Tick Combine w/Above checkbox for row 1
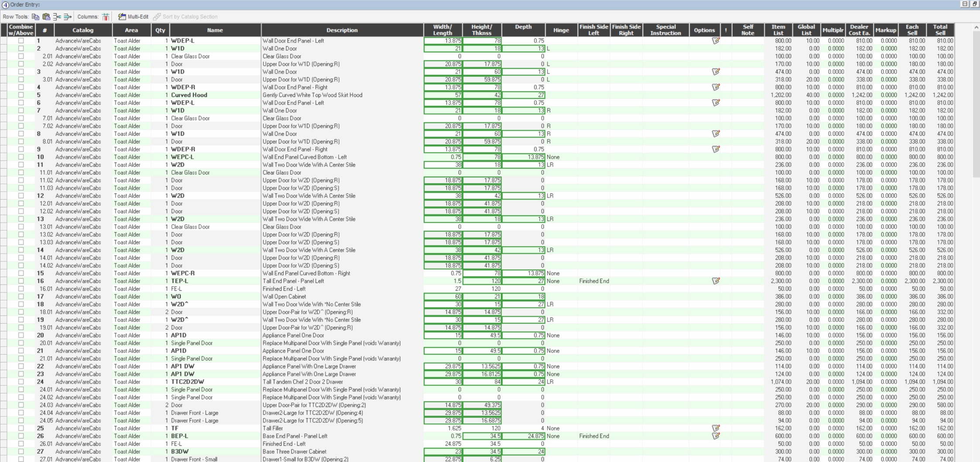 (21, 41)
